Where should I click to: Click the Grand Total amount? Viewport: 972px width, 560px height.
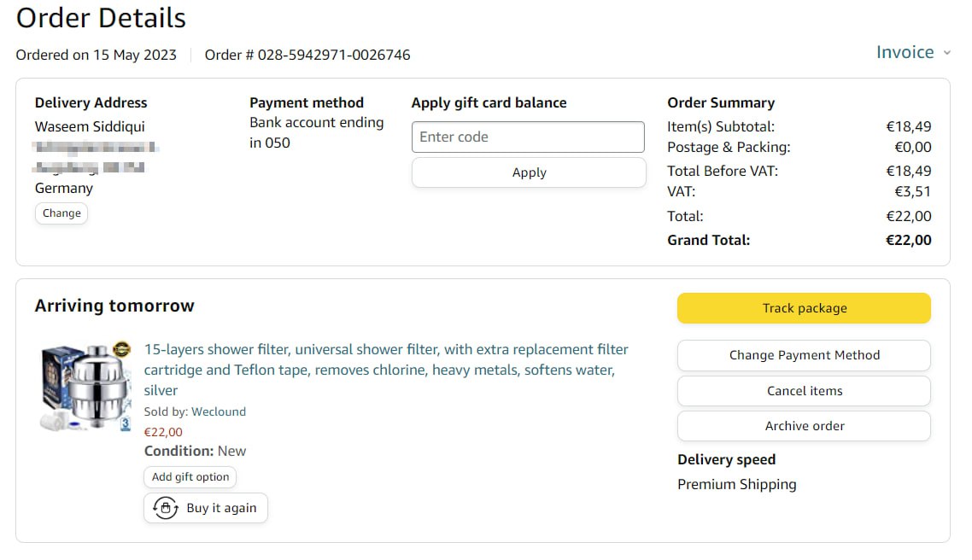[908, 240]
